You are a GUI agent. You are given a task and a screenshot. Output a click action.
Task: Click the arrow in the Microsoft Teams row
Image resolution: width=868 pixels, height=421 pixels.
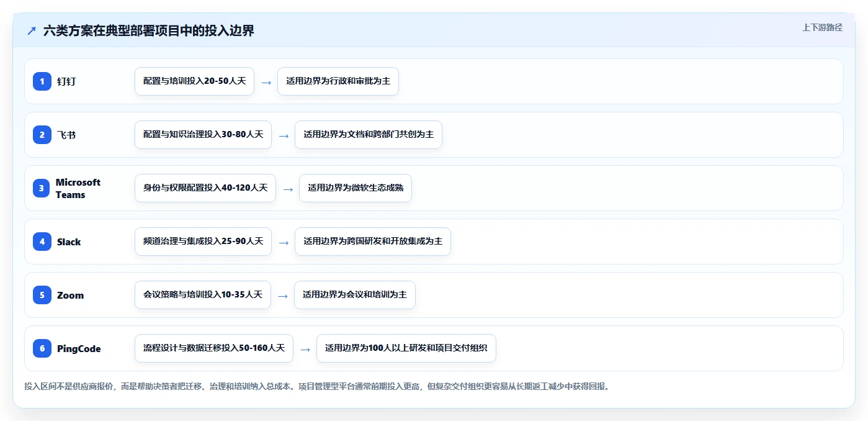tap(288, 189)
